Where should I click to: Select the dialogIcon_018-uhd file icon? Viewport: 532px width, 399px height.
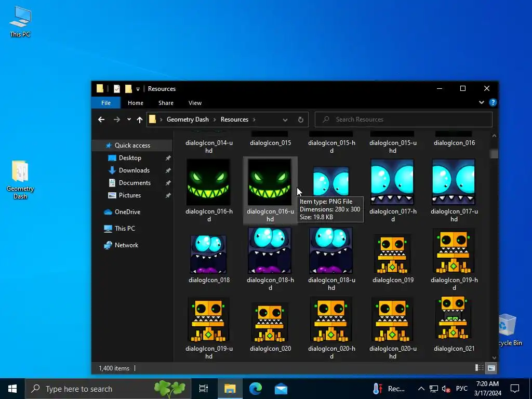coord(331,251)
